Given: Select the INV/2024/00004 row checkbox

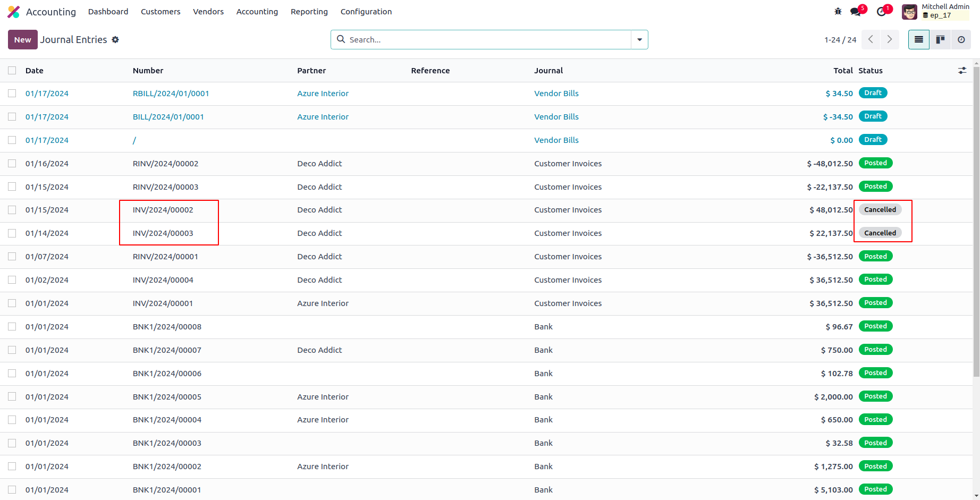Looking at the screenshot, I should coord(12,280).
